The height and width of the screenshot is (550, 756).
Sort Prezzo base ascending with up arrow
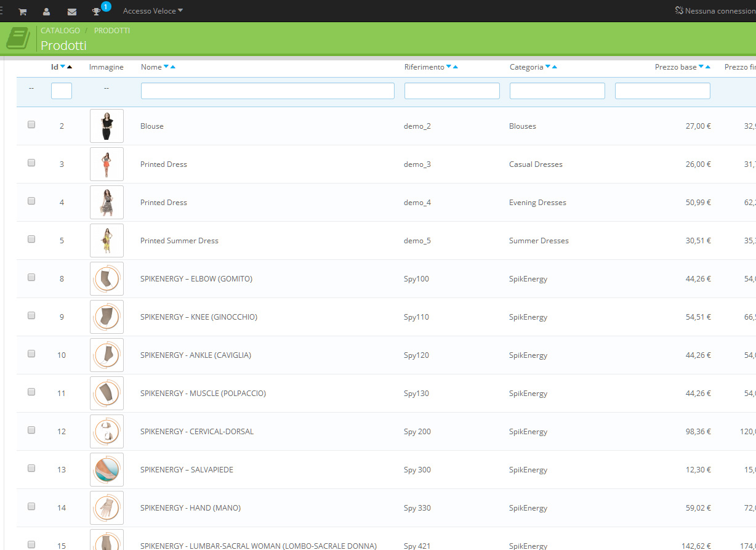click(708, 67)
